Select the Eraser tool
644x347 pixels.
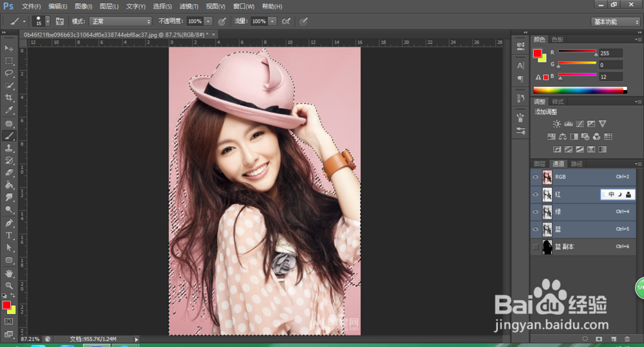click(x=8, y=173)
